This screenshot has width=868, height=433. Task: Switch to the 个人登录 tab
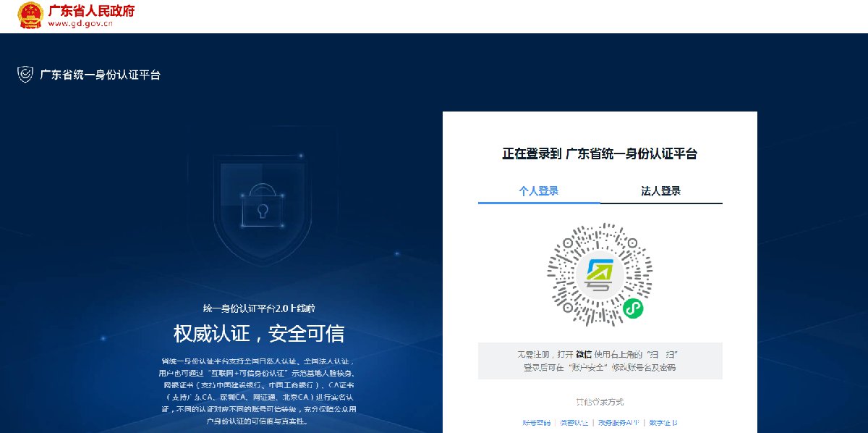tap(539, 191)
